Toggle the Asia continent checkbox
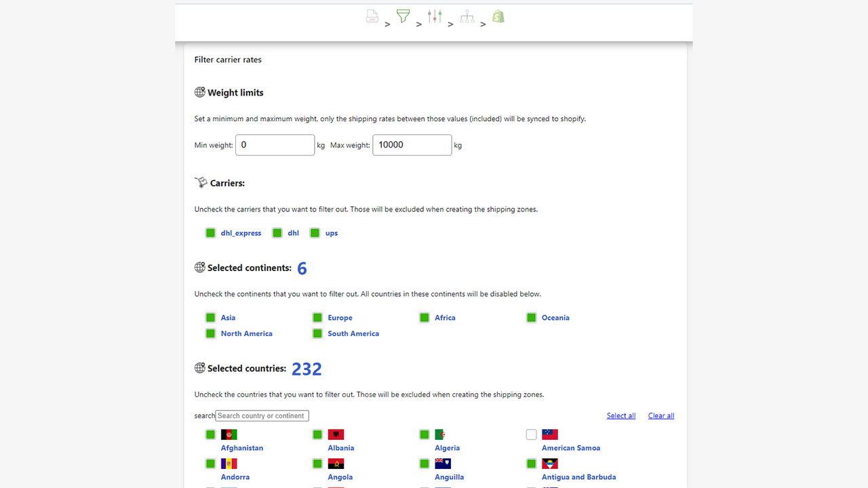The height and width of the screenshot is (488, 868). (211, 318)
